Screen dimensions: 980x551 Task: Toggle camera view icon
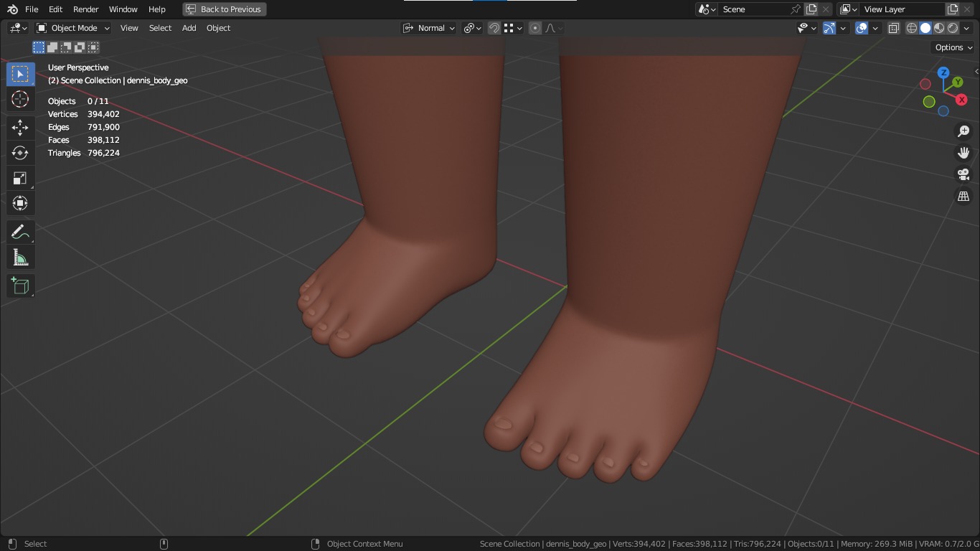tap(963, 174)
